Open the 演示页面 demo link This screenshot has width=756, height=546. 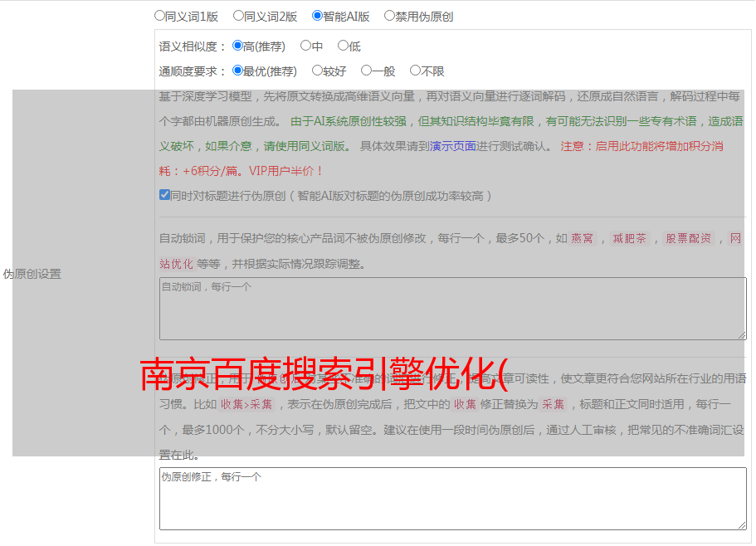453,146
